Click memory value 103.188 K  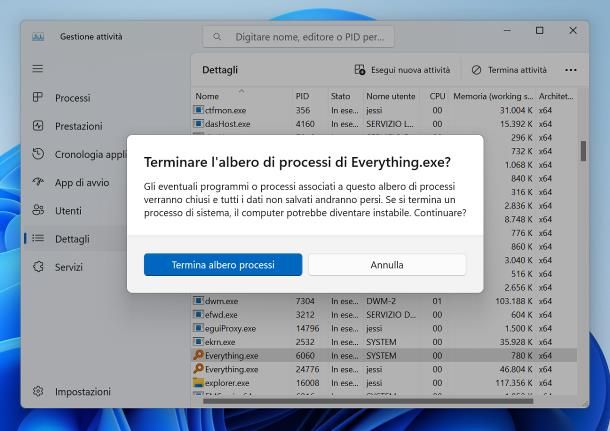(x=514, y=301)
